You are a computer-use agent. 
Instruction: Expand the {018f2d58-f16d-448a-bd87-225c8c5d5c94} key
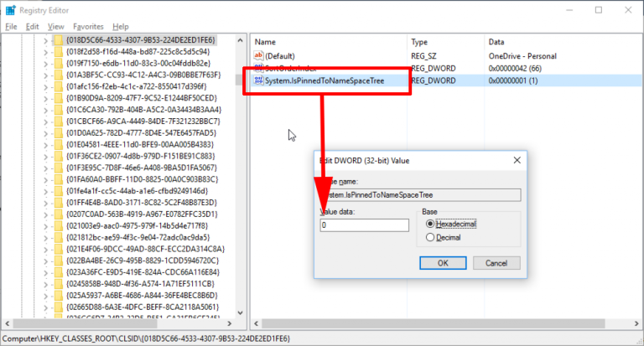click(44, 51)
